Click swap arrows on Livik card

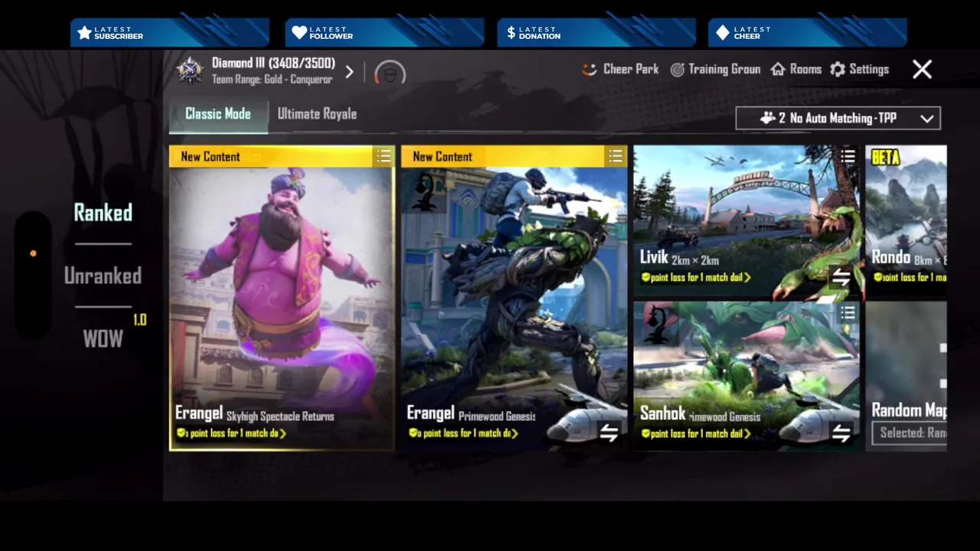tap(841, 278)
